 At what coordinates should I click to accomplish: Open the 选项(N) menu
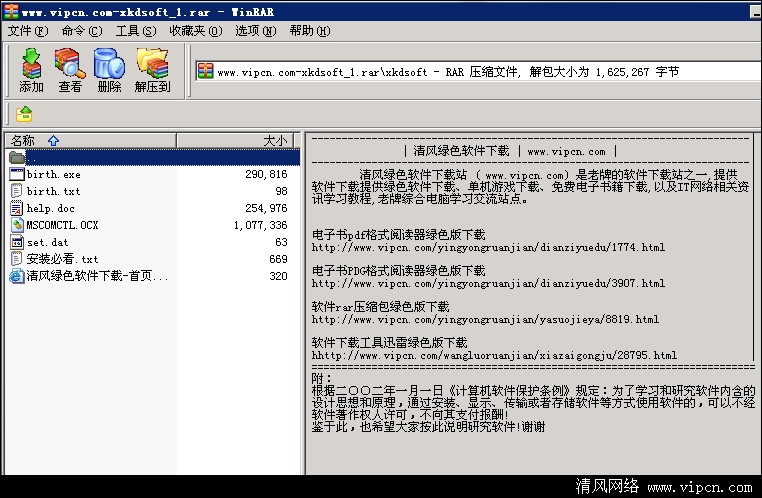tap(256, 31)
